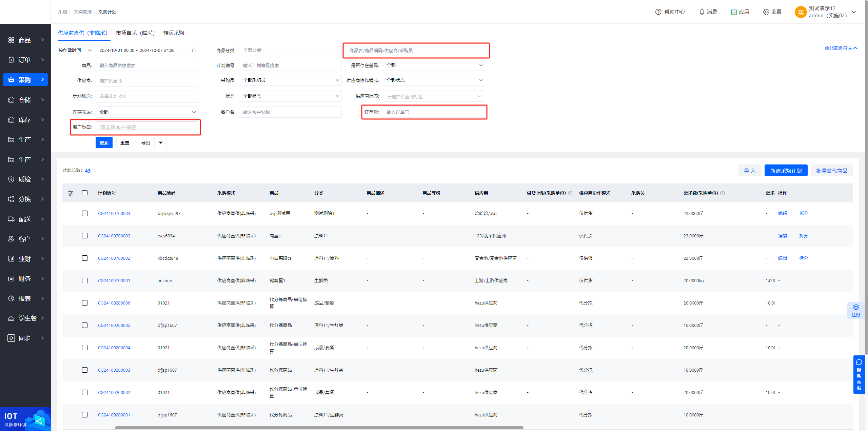Click the 学生餐 icon in sidebar

pos(11,318)
